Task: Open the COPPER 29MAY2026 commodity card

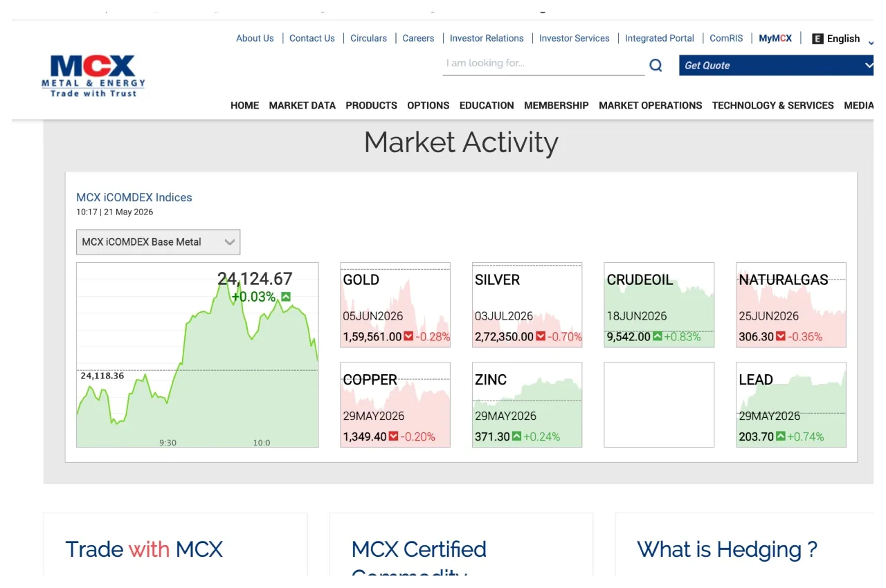Action: (x=395, y=405)
